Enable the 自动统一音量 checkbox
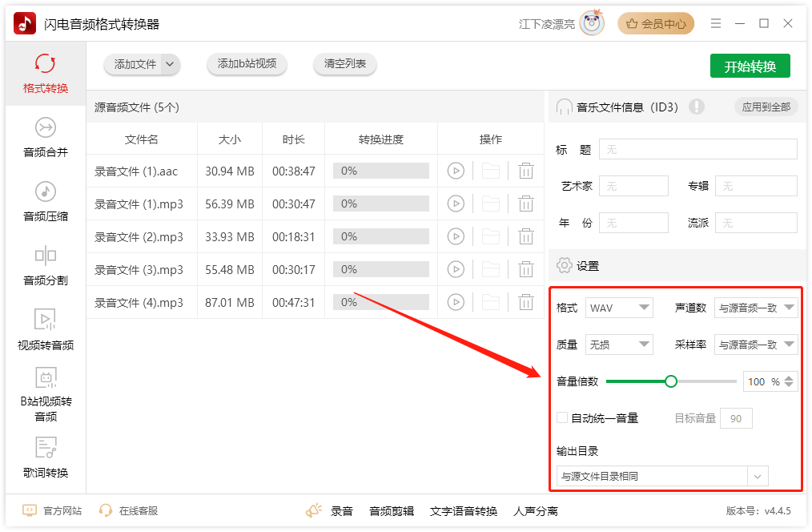Image resolution: width=812 pixels, height=532 pixels. [561, 417]
